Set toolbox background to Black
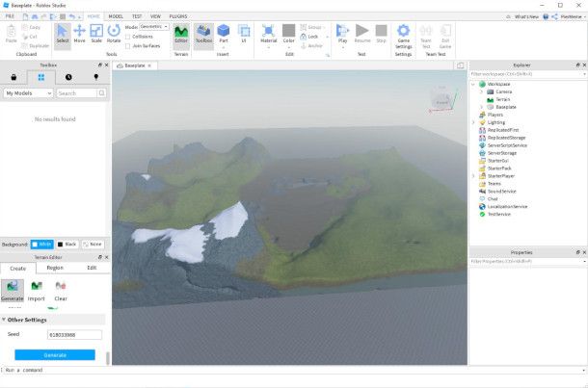 tap(67, 245)
